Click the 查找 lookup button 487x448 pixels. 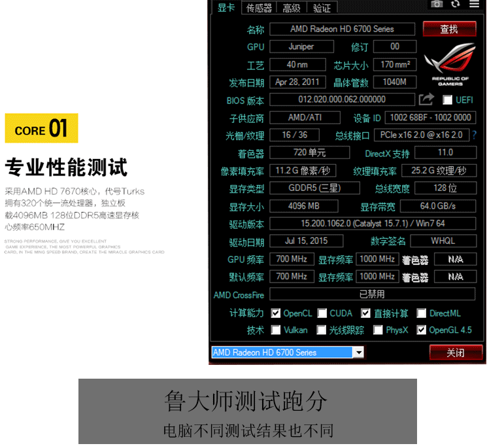point(450,29)
